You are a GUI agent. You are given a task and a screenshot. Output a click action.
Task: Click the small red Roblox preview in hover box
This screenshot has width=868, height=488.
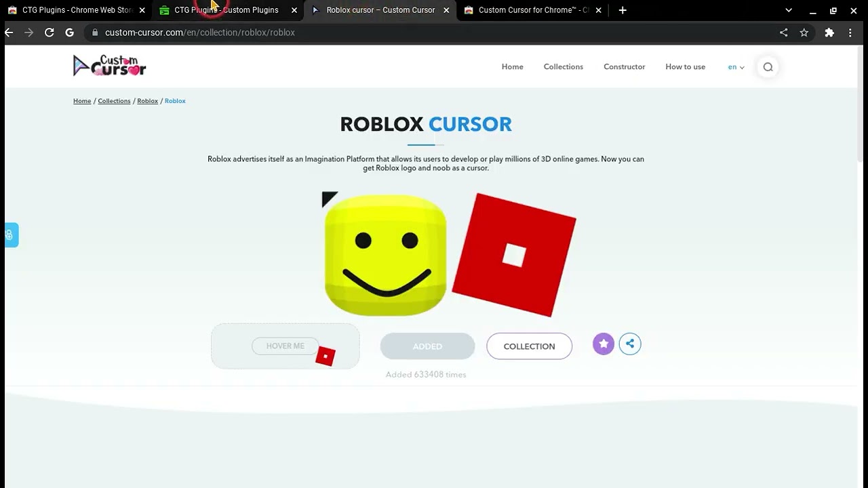(x=325, y=357)
